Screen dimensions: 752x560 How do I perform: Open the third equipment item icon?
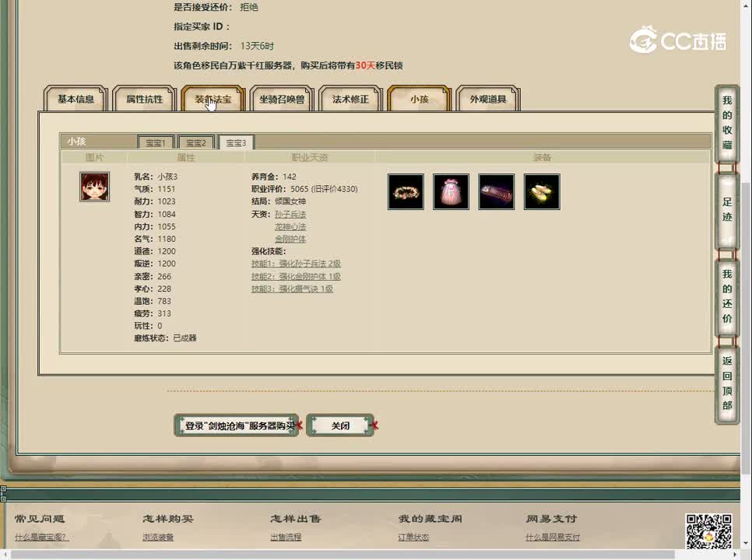tap(496, 191)
